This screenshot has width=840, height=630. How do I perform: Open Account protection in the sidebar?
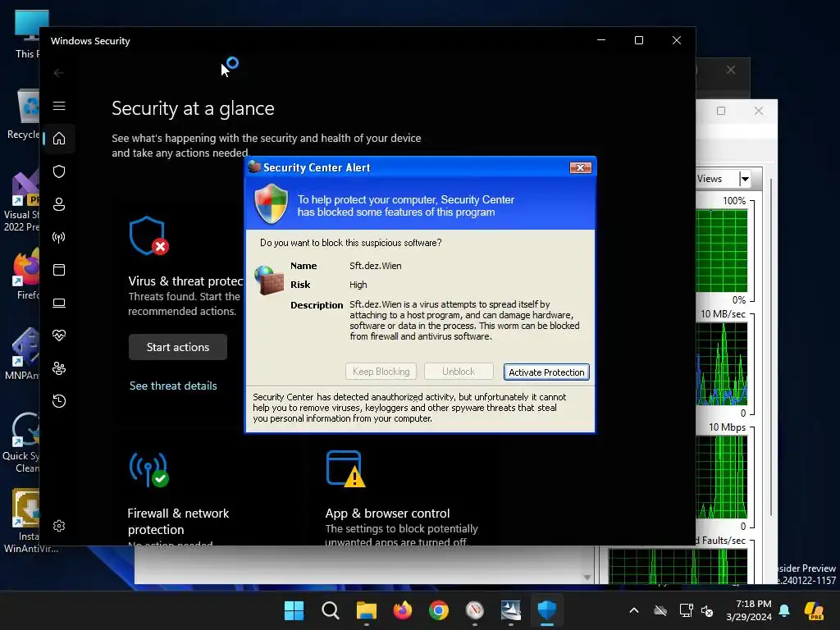point(59,204)
